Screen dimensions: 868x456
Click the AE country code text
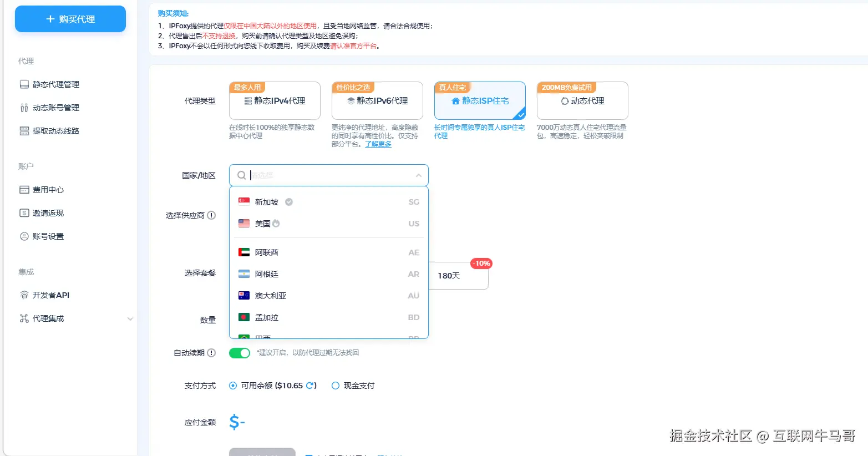click(414, 252)
